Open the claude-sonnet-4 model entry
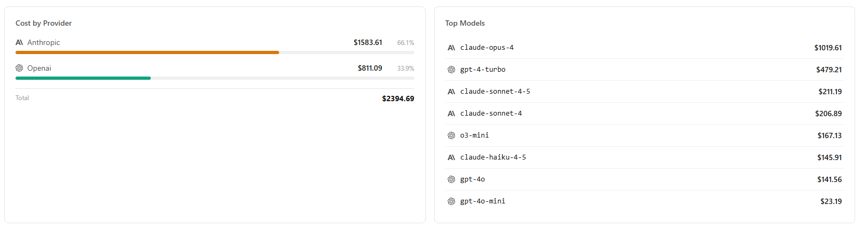868x227 pixels. pos(491,113)
